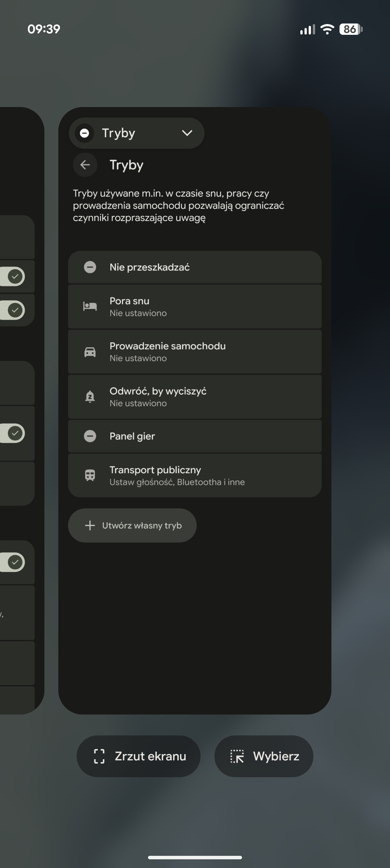Tap the Wybierz button

[264, 756]
